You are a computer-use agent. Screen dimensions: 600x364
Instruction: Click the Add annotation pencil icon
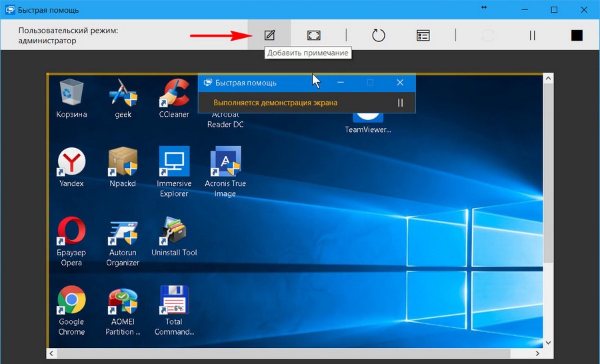[x=269, y=35]
